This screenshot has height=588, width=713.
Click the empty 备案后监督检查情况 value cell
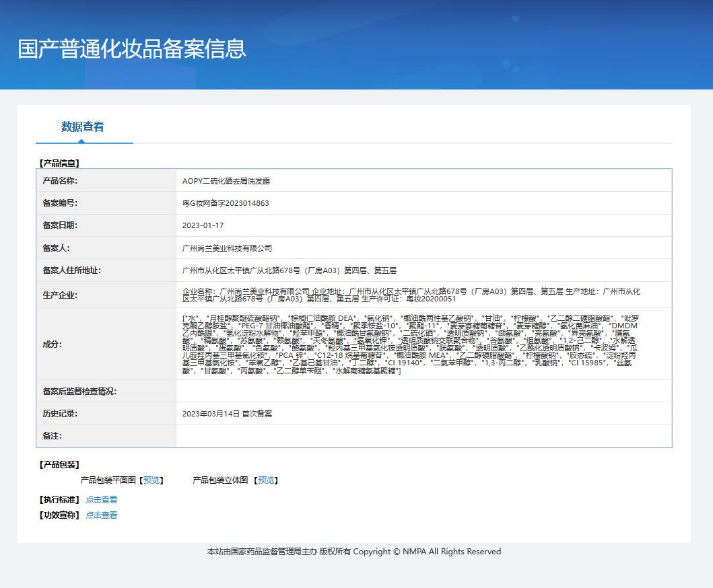click(x=423, y=391)
